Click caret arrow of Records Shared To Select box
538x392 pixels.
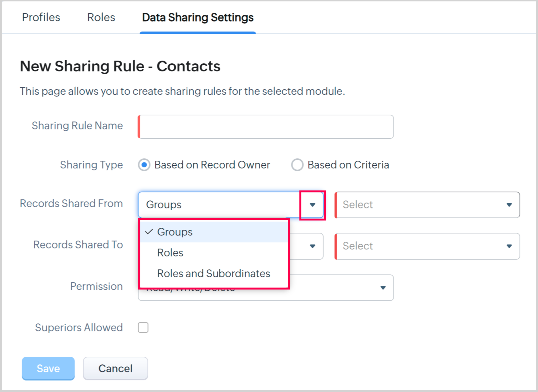click(509, 246)
